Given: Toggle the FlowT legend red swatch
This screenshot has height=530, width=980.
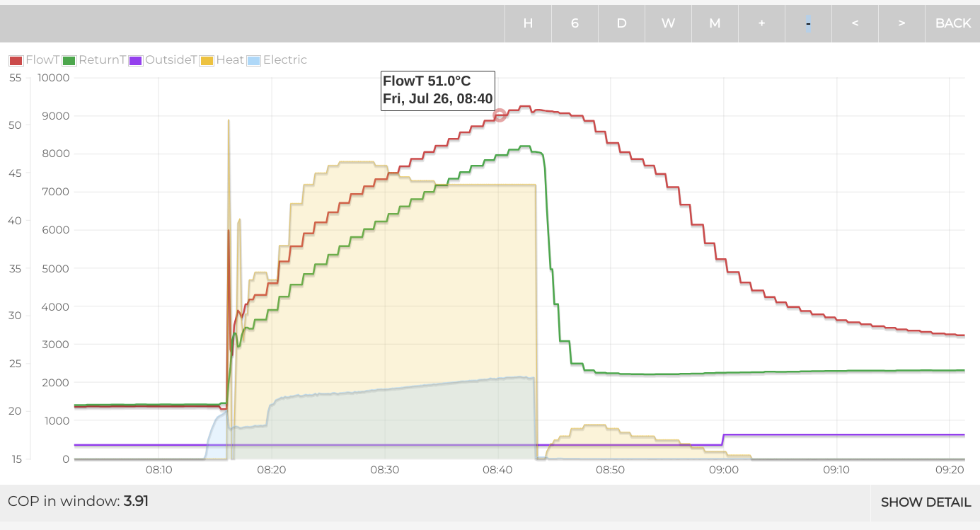Looking at the screenshot, I should pyautogui.click(x=16, y=60).
